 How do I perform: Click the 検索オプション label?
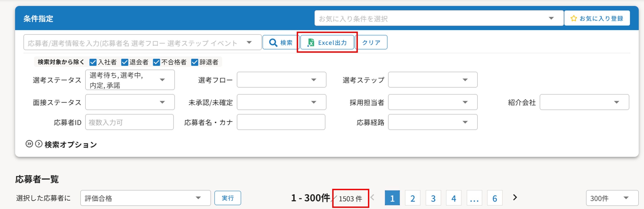[x=71, y=144]
